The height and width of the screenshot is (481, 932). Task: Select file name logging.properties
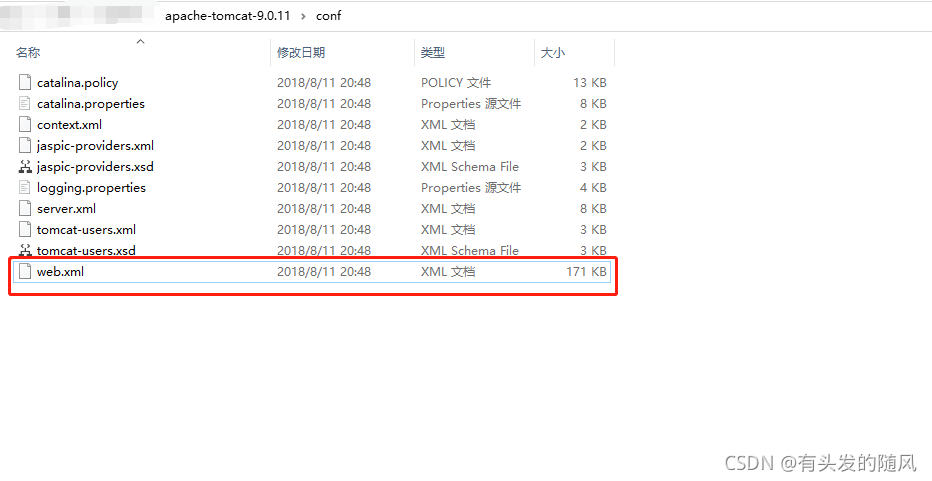91,188
